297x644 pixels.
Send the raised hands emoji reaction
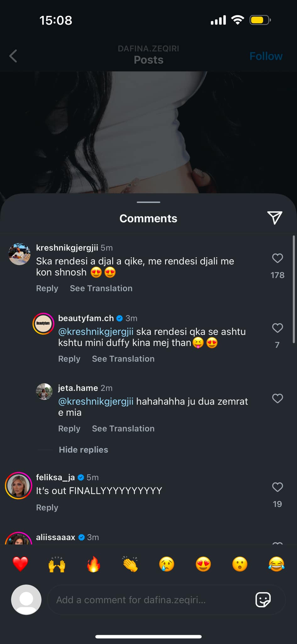[x=57, y=564]
